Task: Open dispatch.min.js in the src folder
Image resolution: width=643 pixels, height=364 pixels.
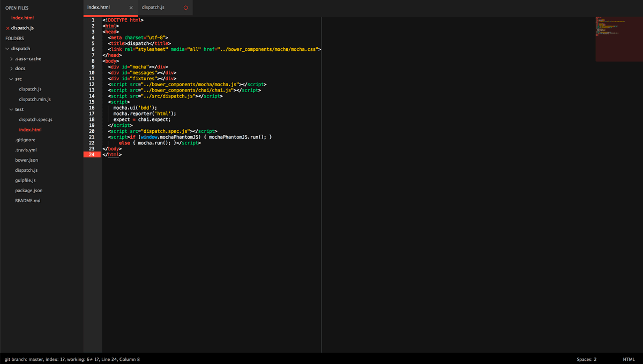Action: tap(35, 99)
